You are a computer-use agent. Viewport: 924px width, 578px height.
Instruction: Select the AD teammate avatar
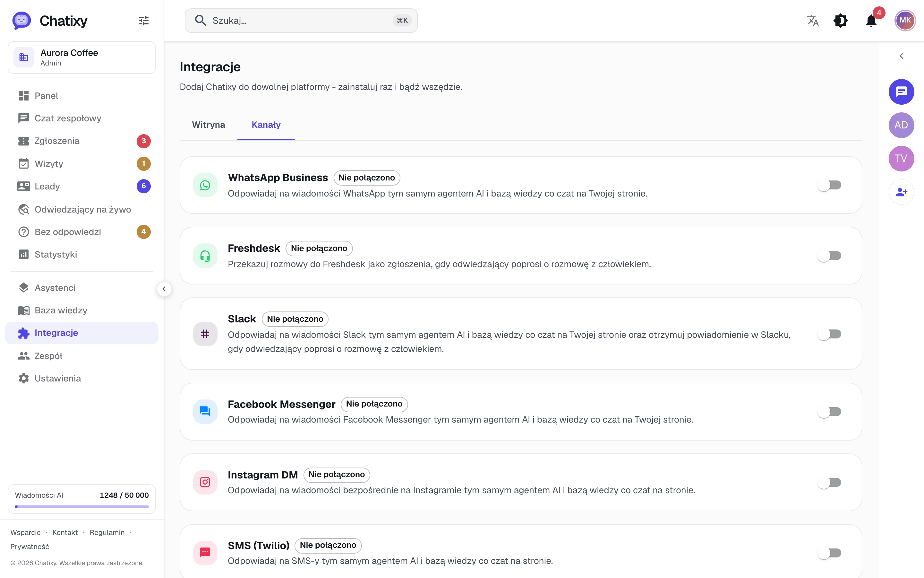tap(901, 125)
